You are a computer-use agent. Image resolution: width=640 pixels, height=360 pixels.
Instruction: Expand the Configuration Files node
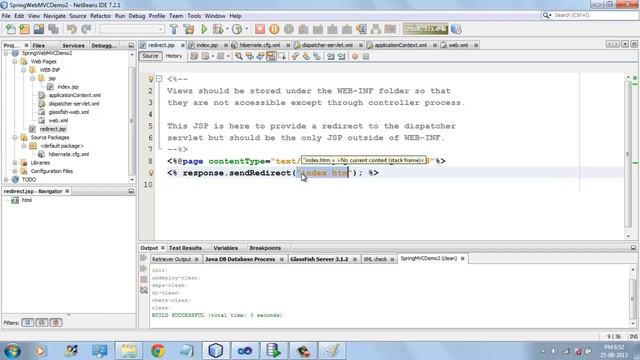click(x=15, y=171)
